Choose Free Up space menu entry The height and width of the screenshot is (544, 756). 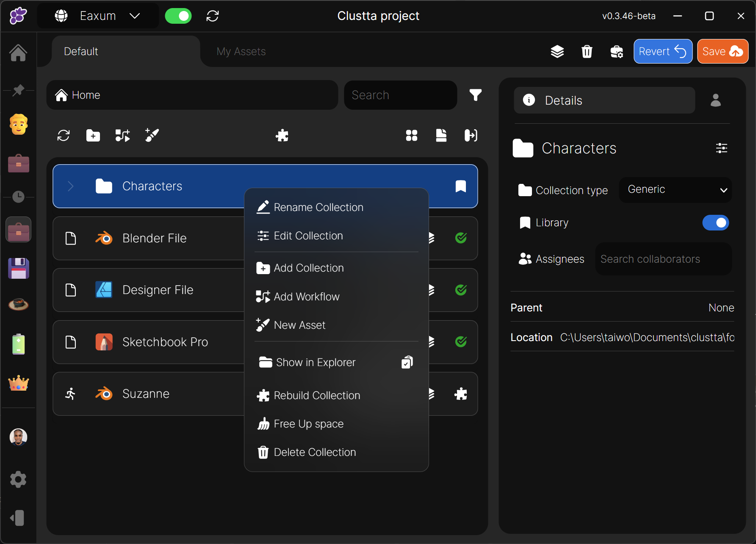[337, 424]
